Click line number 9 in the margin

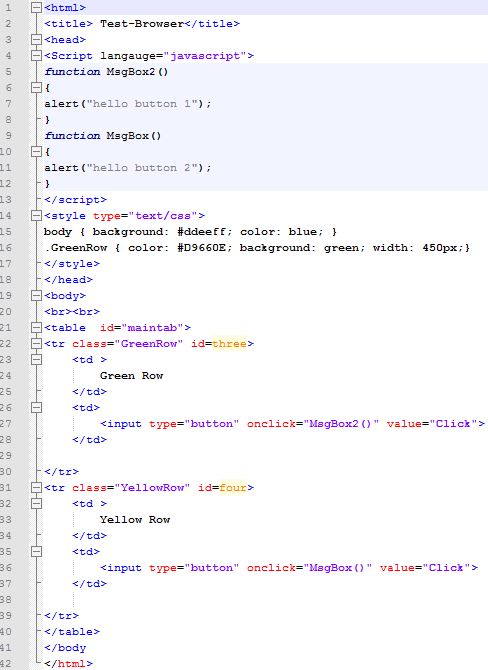click(x=8, y=136)
